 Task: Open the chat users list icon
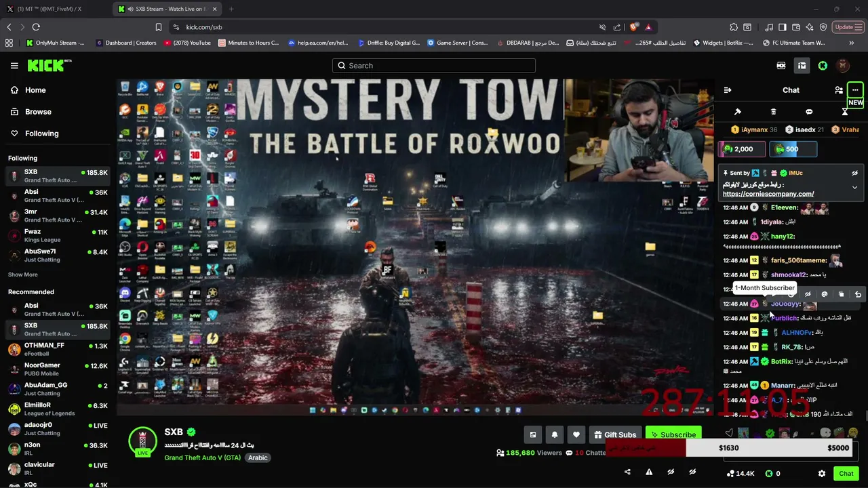[839, 90]
